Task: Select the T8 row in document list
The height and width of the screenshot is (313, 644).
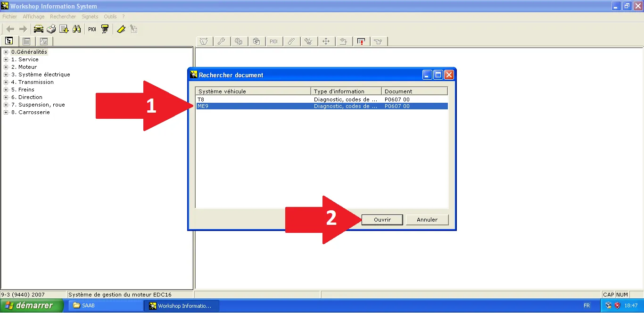Action: point(255,99)
